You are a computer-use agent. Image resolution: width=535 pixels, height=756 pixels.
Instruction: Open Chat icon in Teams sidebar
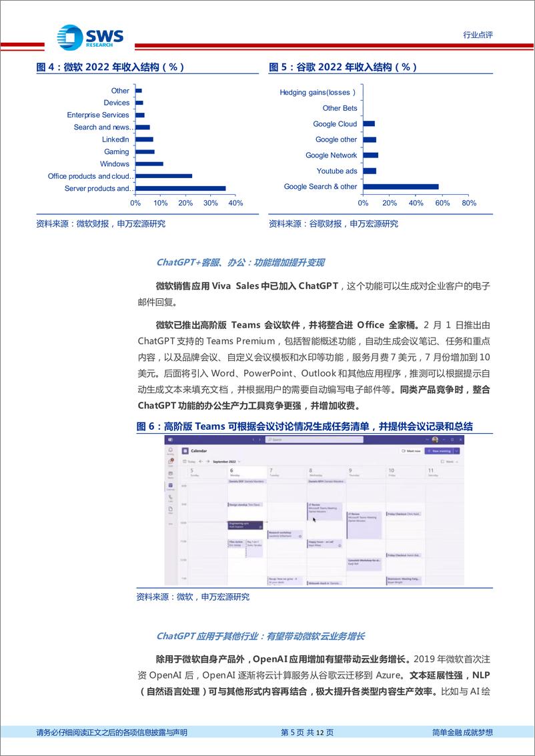coord(171,462)
